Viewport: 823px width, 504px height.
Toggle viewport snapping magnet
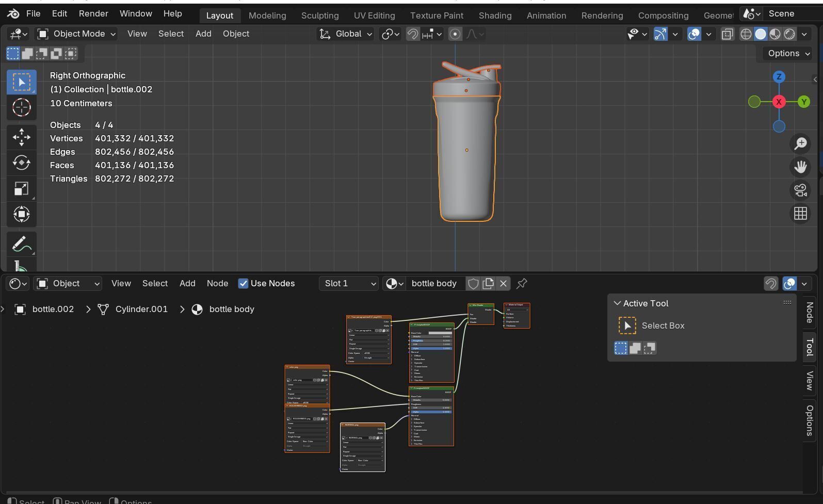[x=413, y=34]
